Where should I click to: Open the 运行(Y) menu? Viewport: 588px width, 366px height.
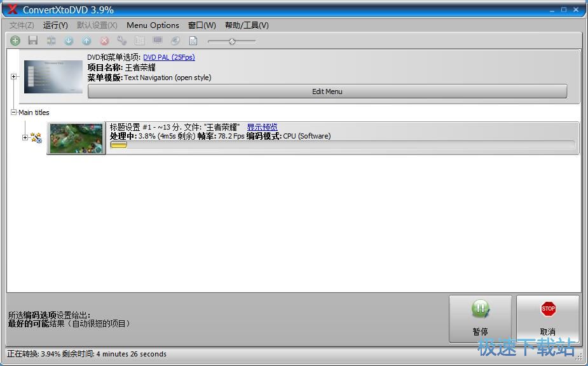click(55, 25)
